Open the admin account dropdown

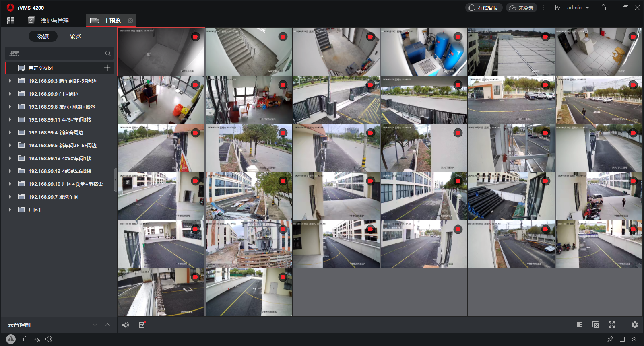(578, 8)
